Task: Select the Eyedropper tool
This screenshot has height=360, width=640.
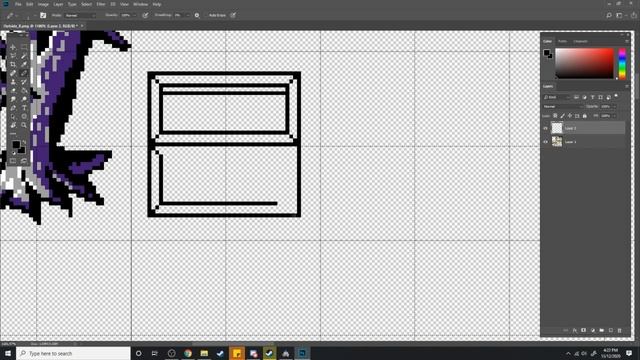Action: point(24,64)
